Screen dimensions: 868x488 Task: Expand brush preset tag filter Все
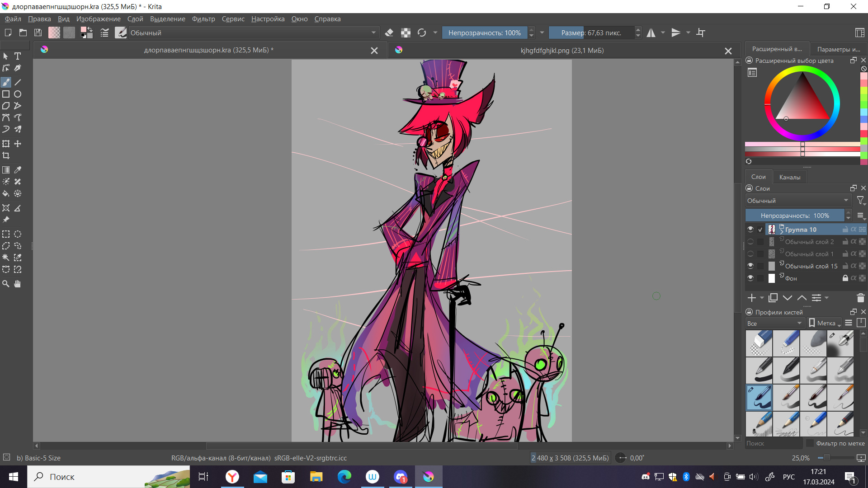[774, 323]
